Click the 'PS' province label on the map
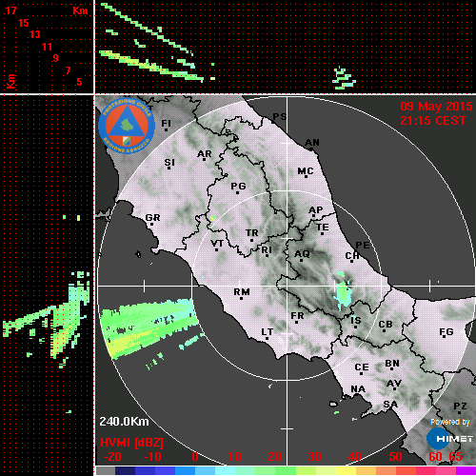This screenshot has width=476, height=476. [x=280, y=117]
